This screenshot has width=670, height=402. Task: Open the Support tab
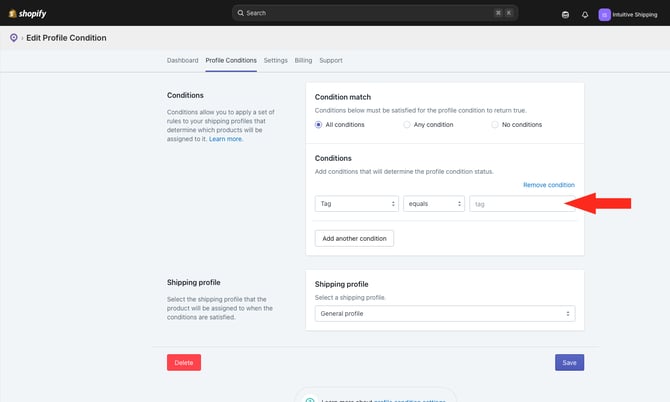tap(331, 60)
